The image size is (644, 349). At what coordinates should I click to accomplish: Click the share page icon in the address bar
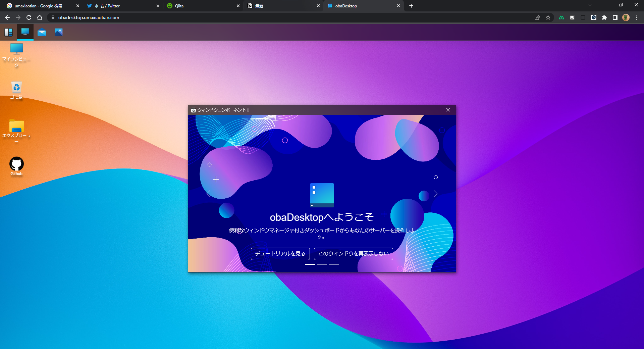(x=537, y=17)
